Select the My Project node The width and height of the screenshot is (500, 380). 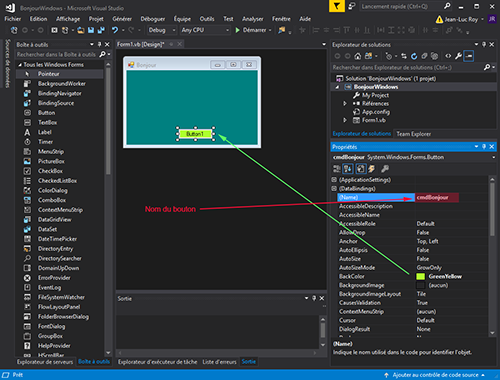(x=375, y=95)
